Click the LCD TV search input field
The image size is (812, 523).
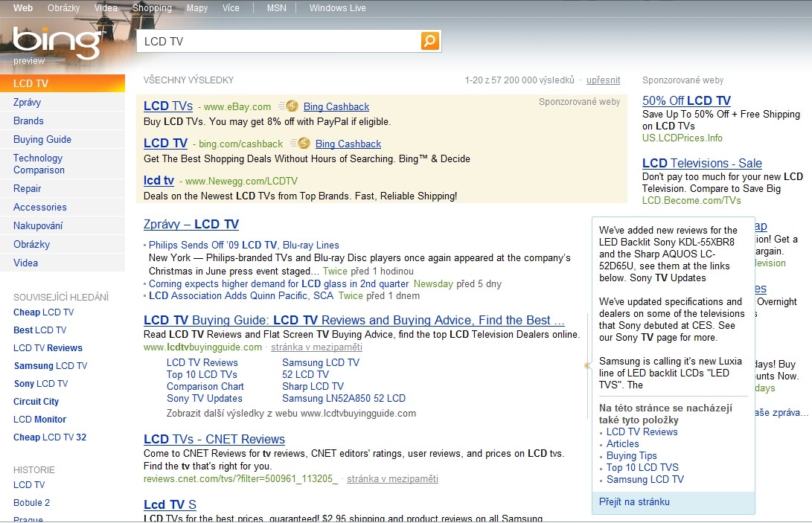coord(279,41)
